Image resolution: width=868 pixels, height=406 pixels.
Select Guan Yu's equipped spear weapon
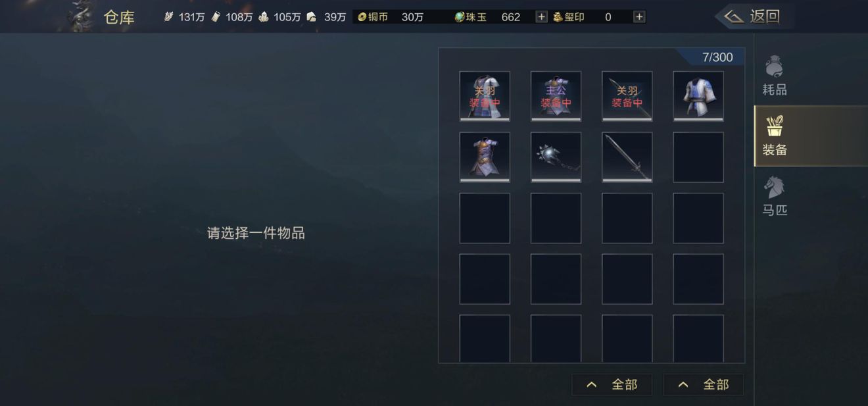pyautogui.click(x=627, y=96)
